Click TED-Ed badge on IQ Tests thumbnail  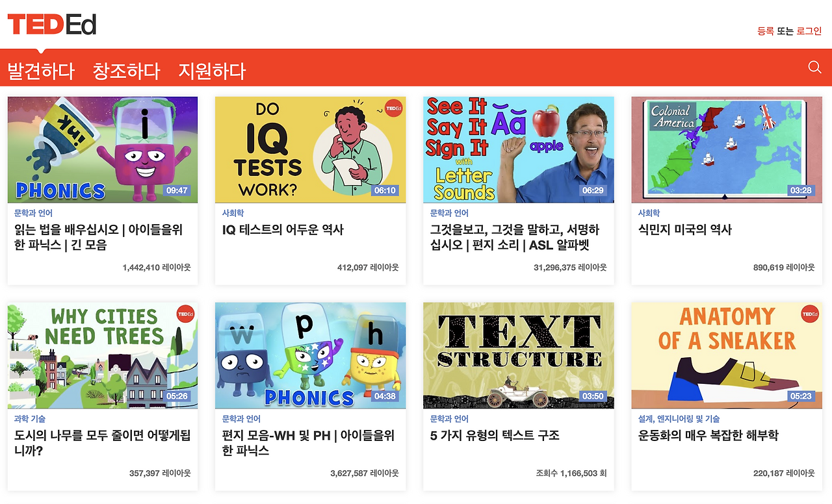[393, 108]
